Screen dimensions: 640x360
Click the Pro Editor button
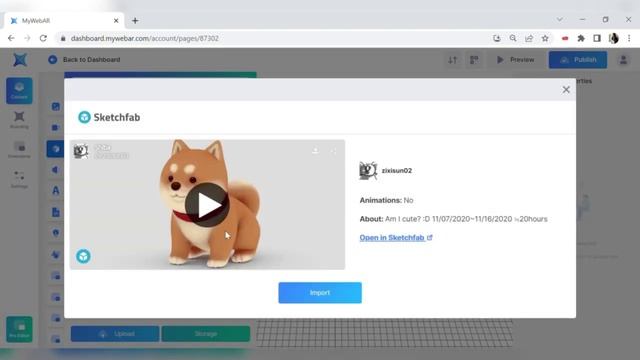(19, 329)
